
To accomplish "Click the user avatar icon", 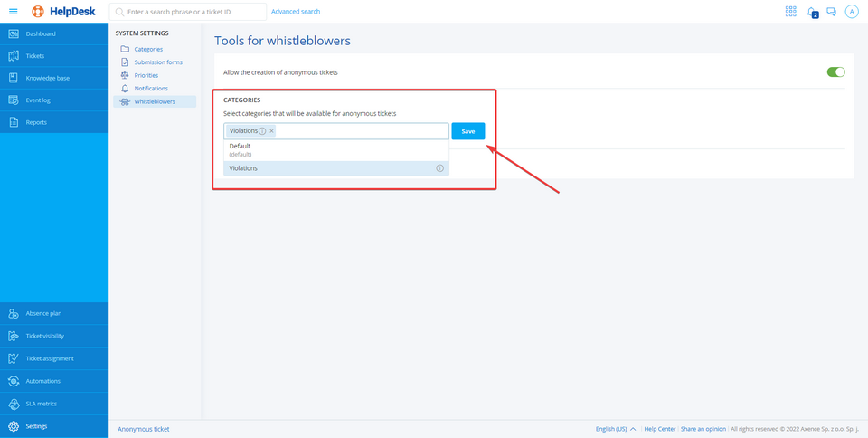I will click(x=851, y=12).
